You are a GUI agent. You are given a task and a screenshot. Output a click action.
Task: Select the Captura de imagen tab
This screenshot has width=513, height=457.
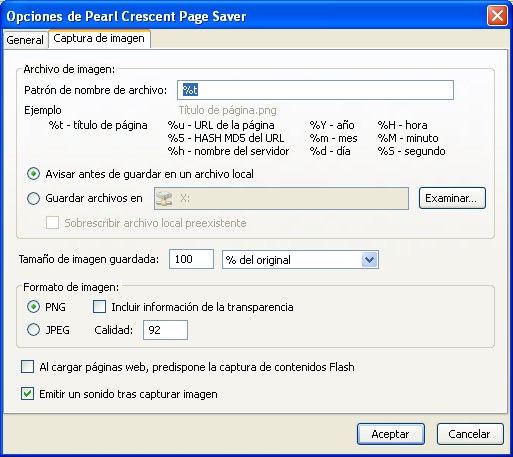[x=99, y=39]
